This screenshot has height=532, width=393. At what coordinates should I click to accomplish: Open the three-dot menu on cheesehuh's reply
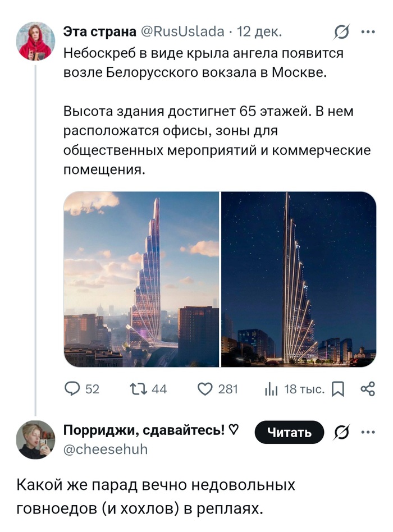pyautogui.click(x=369, y=433)
